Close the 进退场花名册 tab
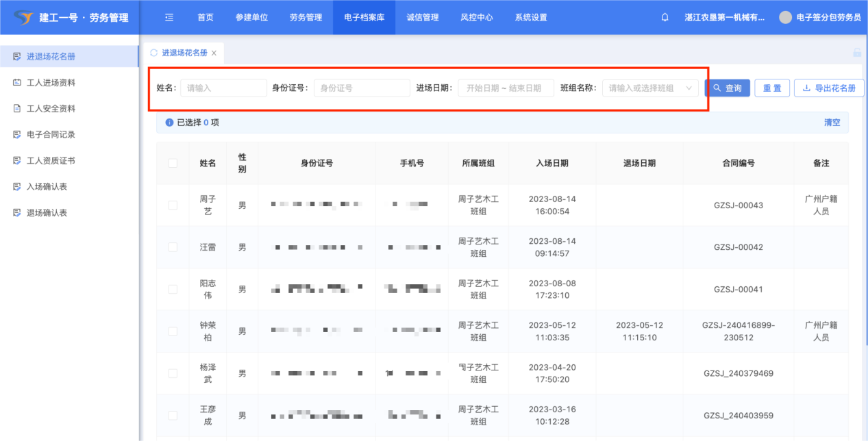 tap(214, 53)
